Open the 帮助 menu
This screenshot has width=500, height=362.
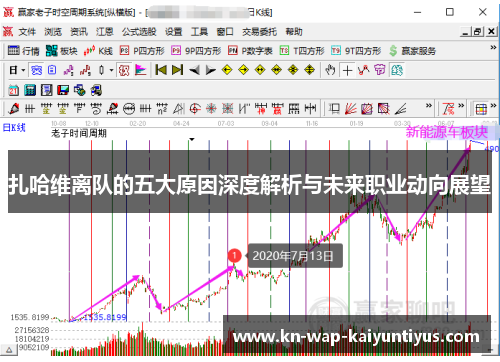coord(294,32)
